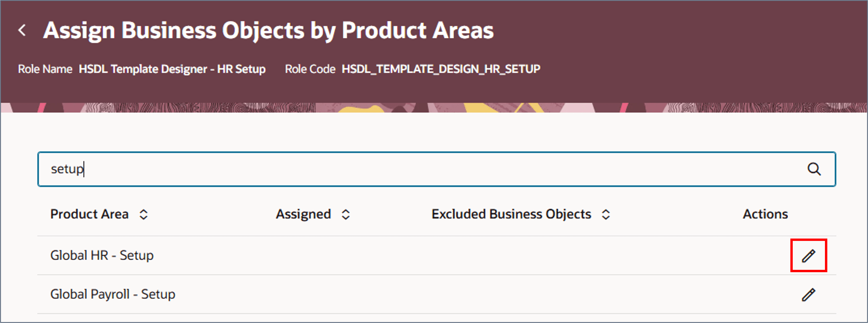
Task: Sort by Product Area arrows icon
Action: point(143,215)
